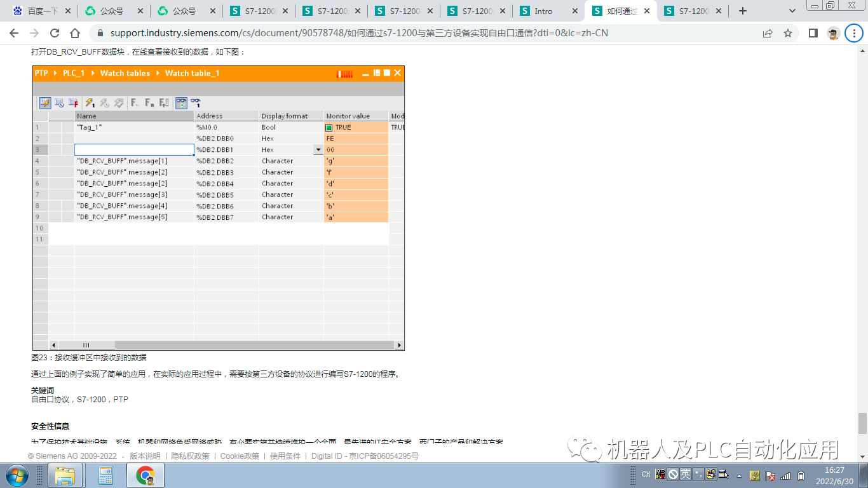Click the 'Display format' column header
This screenshot has width=868, height=488.
291,116
